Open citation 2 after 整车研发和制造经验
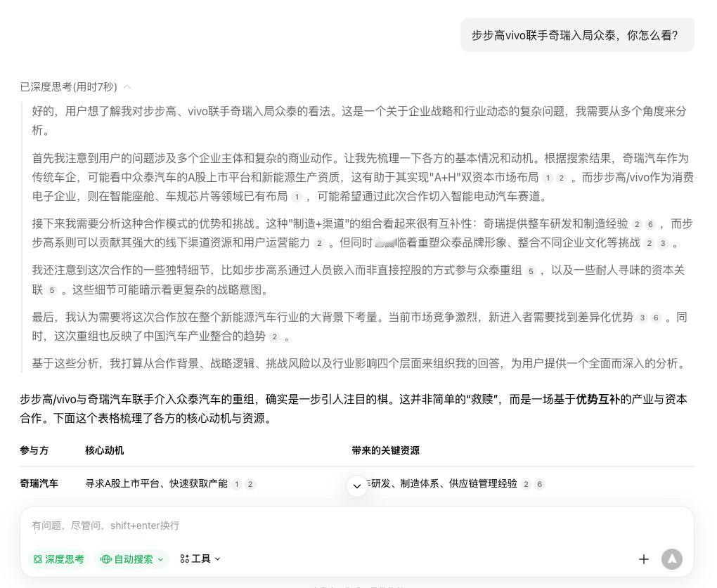717x588 pixels. tap(637, 224)
